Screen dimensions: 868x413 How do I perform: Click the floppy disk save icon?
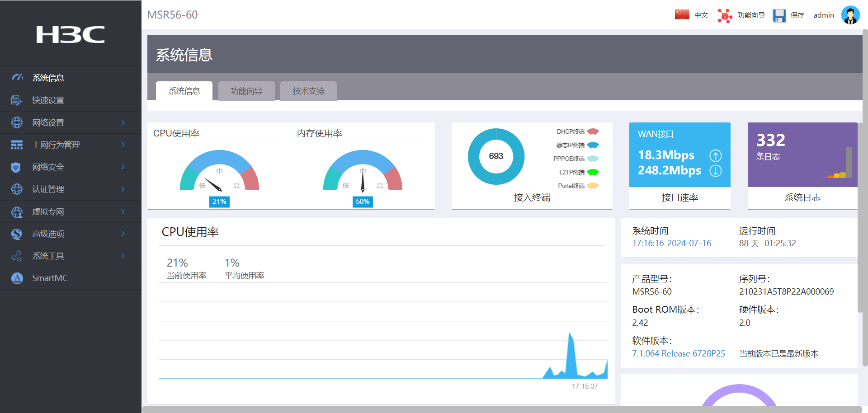(x=779, y=15)
